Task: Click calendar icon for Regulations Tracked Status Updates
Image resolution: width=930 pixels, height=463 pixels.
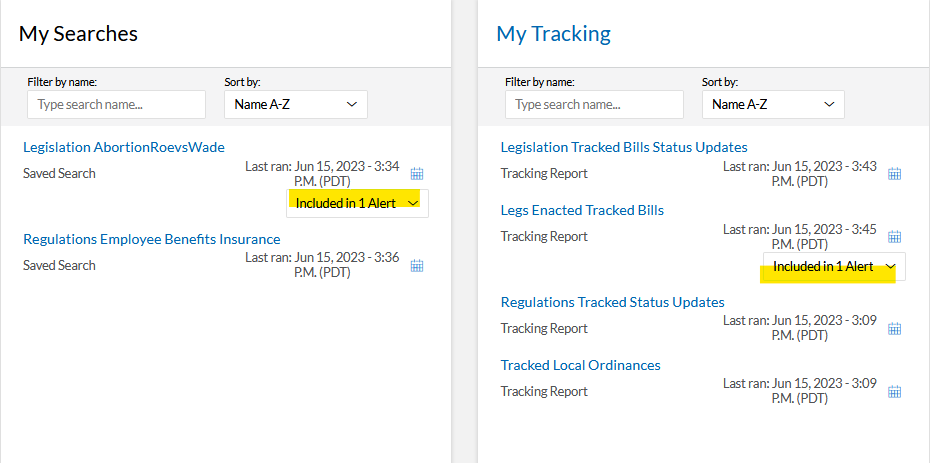Action: pos(895,329)
